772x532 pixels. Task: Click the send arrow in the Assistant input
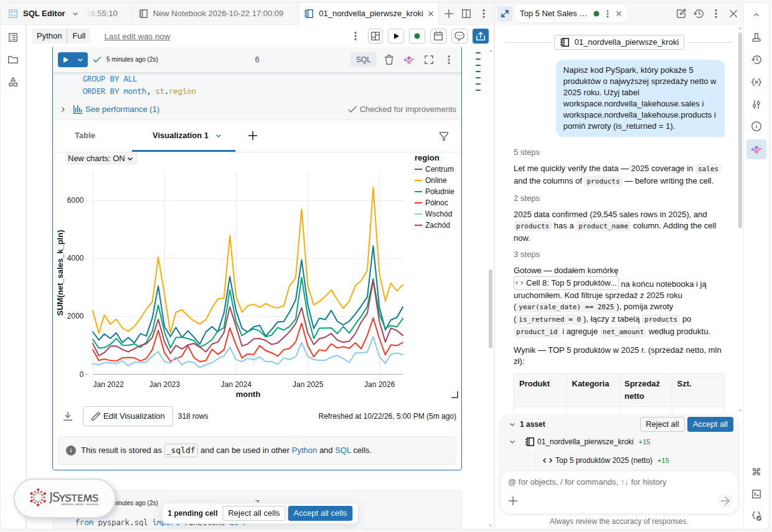point(725,500)
